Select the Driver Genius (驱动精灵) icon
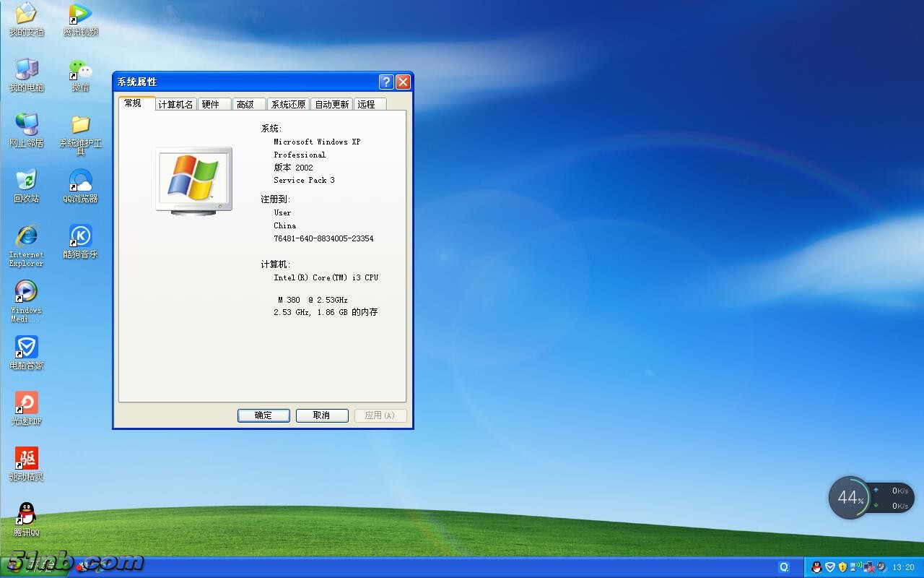924x578 pixels. (x=26, y=460)
